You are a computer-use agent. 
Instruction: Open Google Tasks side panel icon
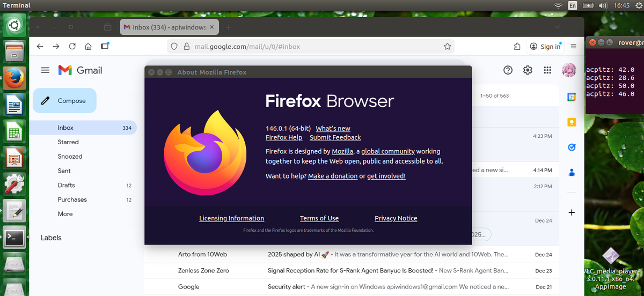click(572, 147)
